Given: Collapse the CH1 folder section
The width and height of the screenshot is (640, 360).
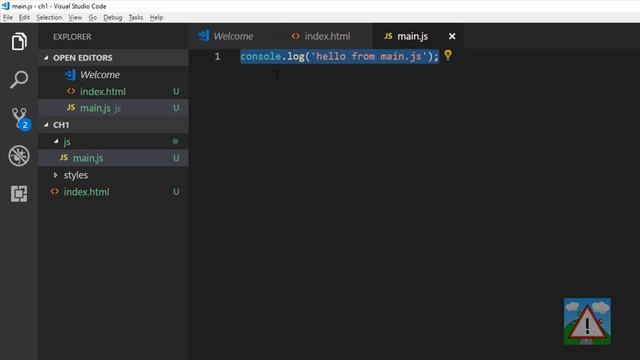Looking at the screenshot, I should (113, 124).
